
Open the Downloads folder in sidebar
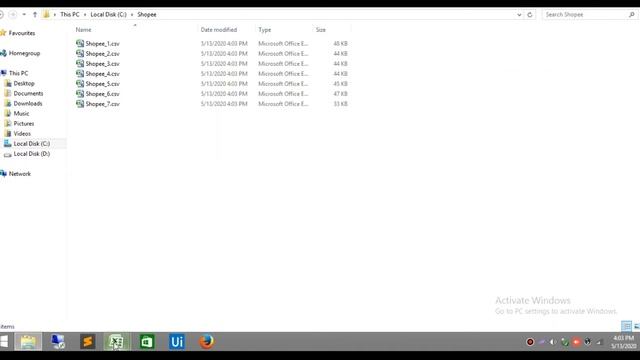(x=28, y=103)
